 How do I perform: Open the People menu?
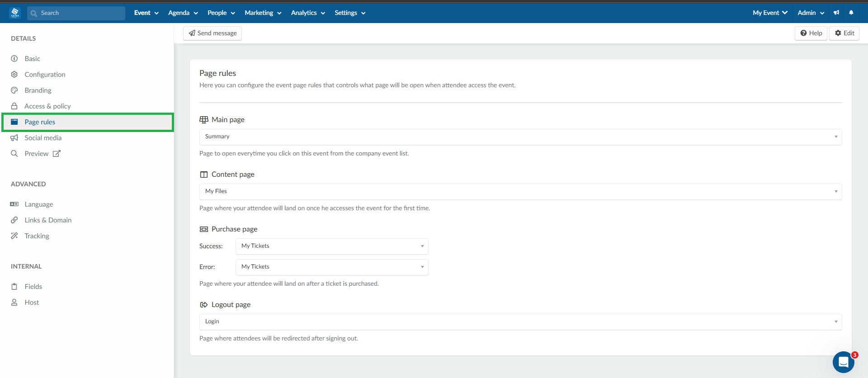tap(222, 13)
